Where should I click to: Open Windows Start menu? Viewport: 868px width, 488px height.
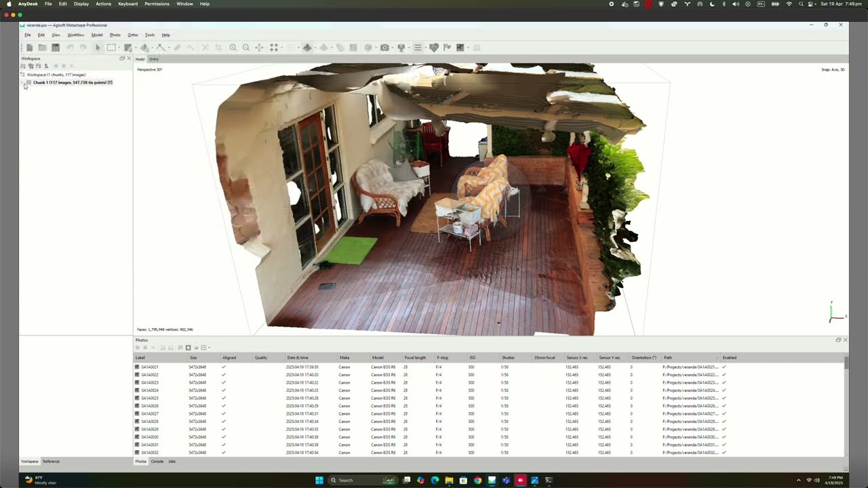319,480
